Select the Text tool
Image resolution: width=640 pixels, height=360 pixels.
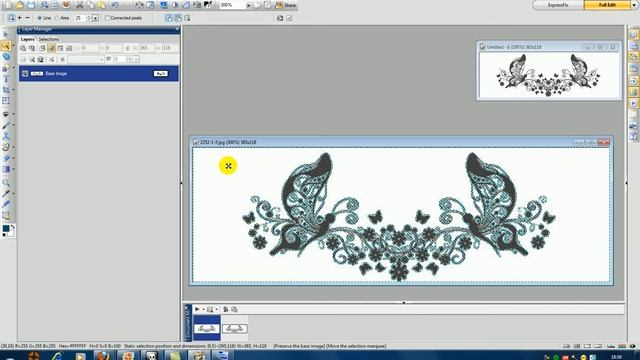pyautogui.click(x=6, y=79)
